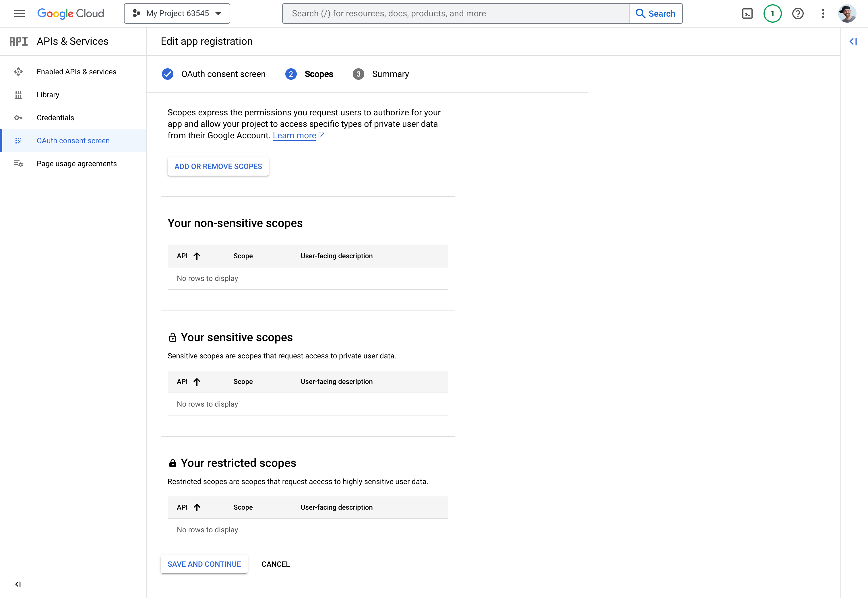The image size is (868, 598).
Task: Open the help icon
Action: click(x=798, y=13)
